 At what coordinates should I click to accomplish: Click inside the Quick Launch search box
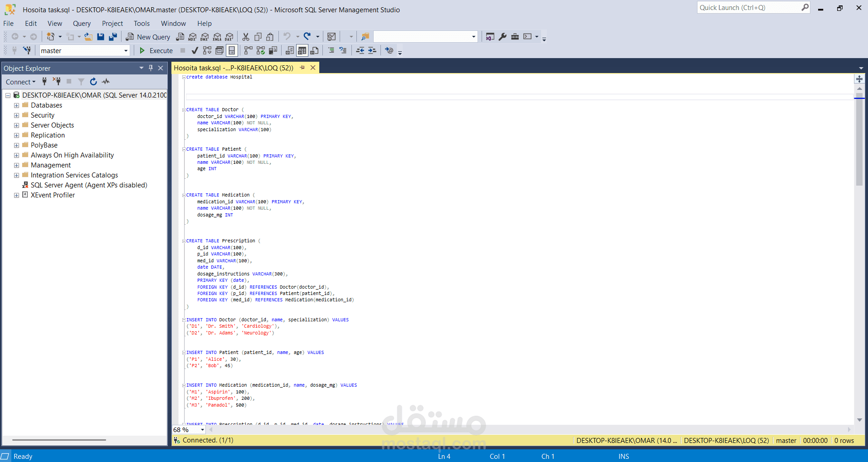[x=748, y=7]
